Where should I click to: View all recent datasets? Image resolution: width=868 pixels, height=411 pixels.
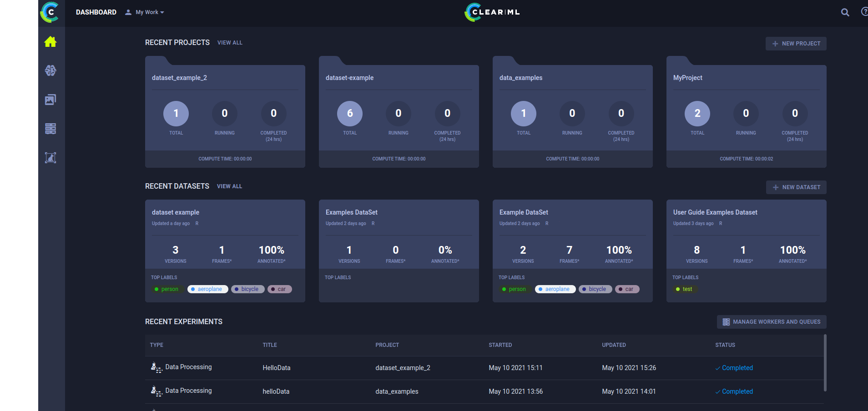[x=229, y=186]
